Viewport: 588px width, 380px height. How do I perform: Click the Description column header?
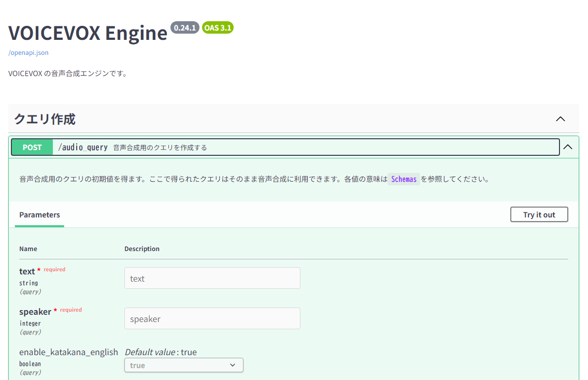[x=142, y=249]
